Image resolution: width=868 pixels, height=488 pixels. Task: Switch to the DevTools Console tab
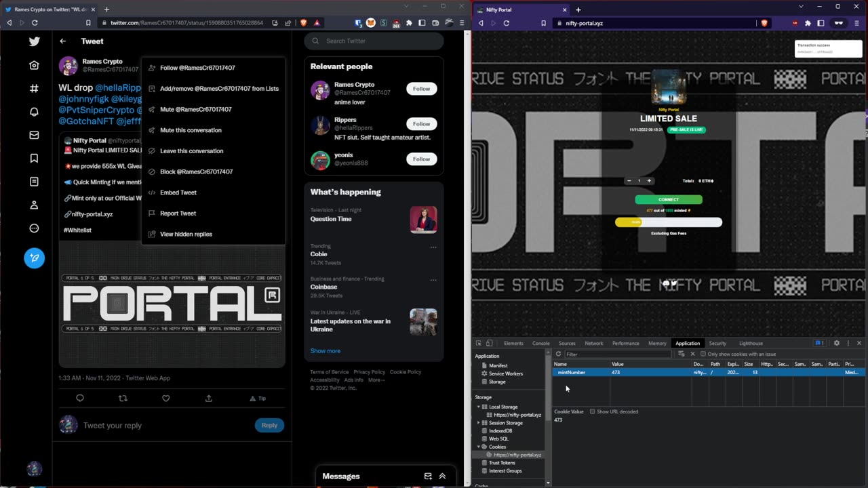540,344
